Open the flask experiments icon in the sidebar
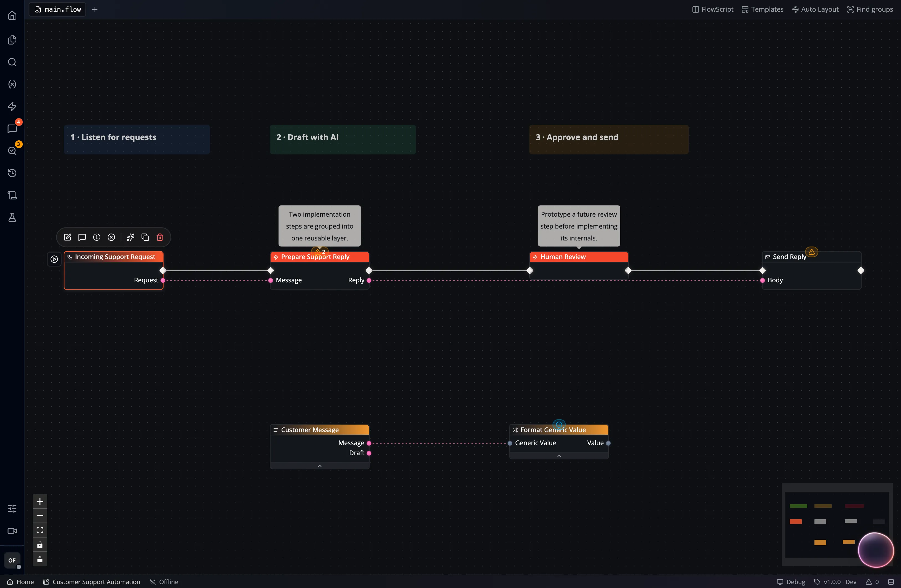Screen dimensions: 901x588 point(12,217)
